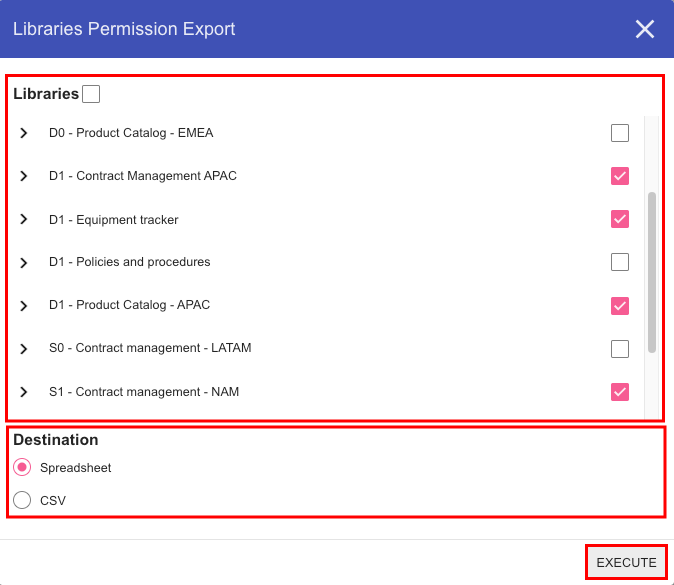Check the D0 - Product Catalog - EMEA checkbox
The height and width of the screenshot is (585, 674).
(620, 133)
